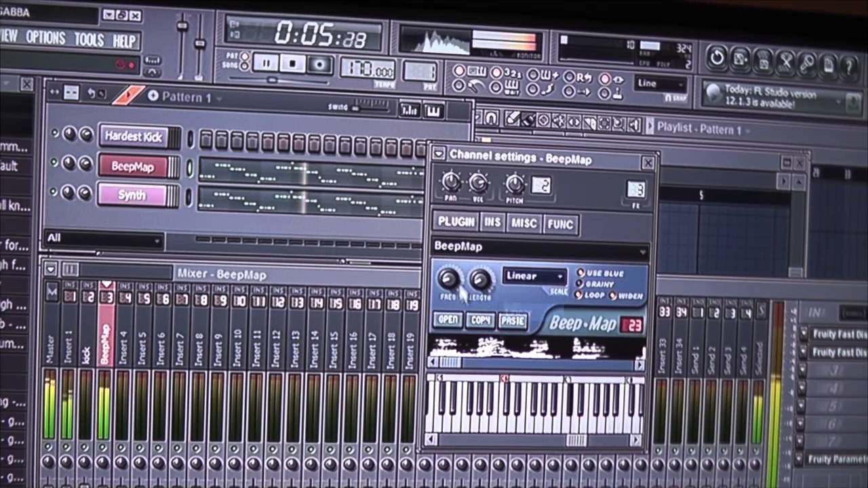Click the PAN knob in Channel settings
Screen dimensions: 868x488
pyautogui.click(x=450, y=182)
